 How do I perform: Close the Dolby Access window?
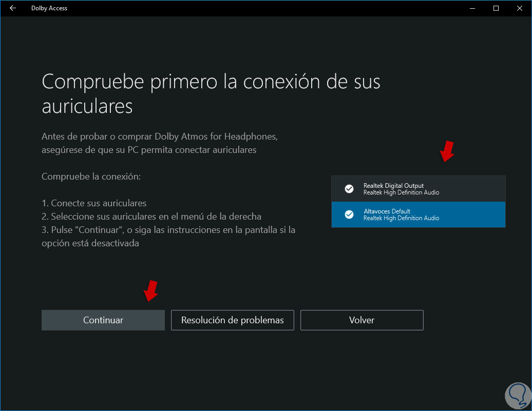520,8
